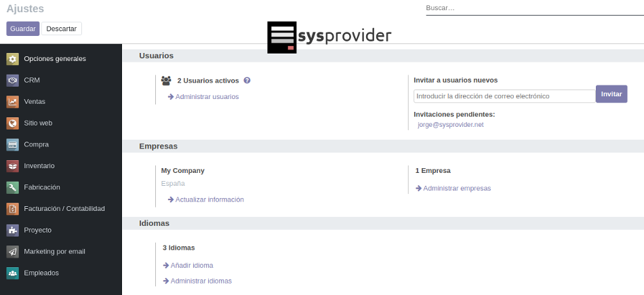Select the Marketing por email paper plane icon
Image resolution: width=644 pixels, height=295 pixels.
point(12,252)
